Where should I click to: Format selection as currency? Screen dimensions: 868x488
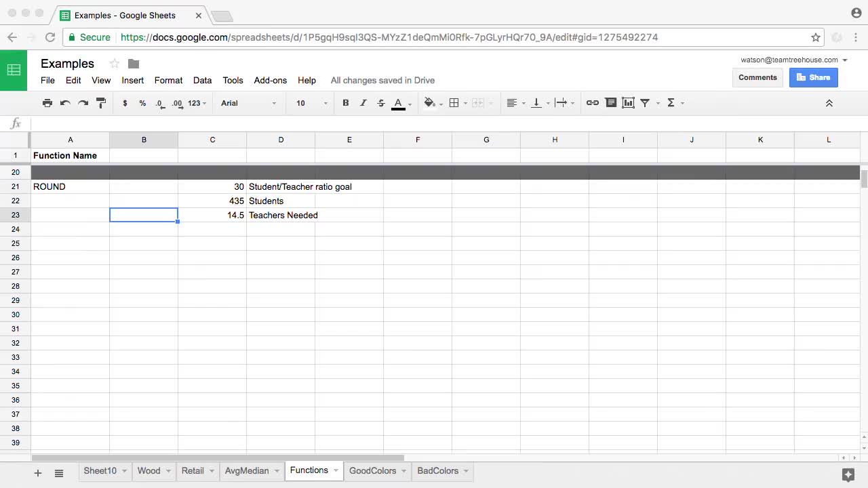125,103
